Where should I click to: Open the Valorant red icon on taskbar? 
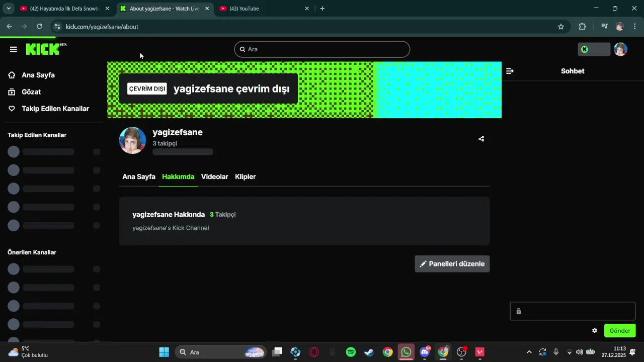(x=480, y=352)
